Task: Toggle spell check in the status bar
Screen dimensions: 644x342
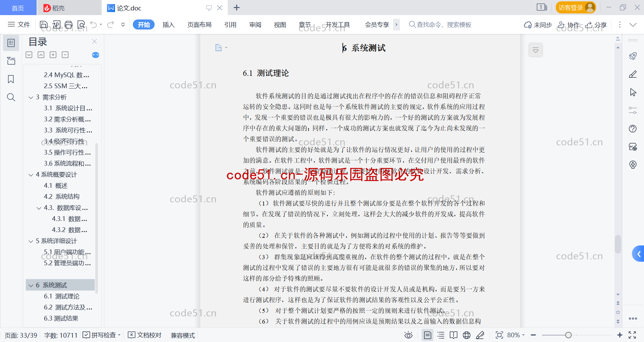Action: pyautogui.click(x=101, y=335)
